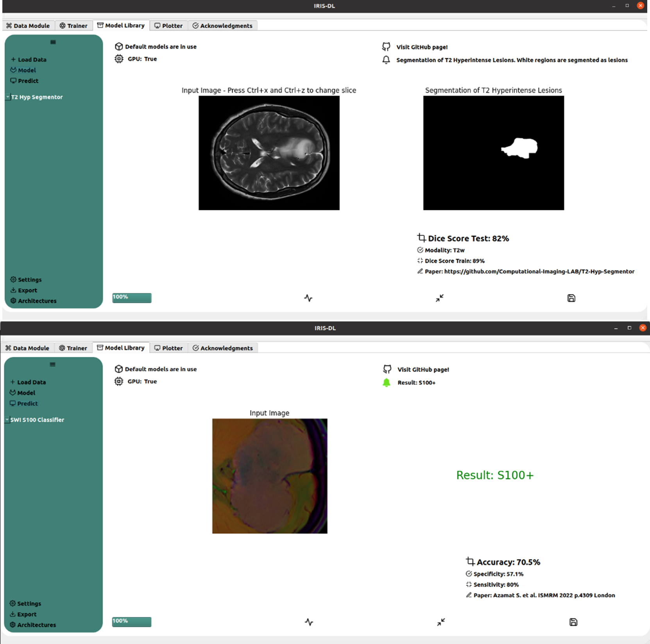Viewport: 650px width, 644px height.
Task: Click the save disk icon in the S100 classifier window
Action: (x=573, y=622)
